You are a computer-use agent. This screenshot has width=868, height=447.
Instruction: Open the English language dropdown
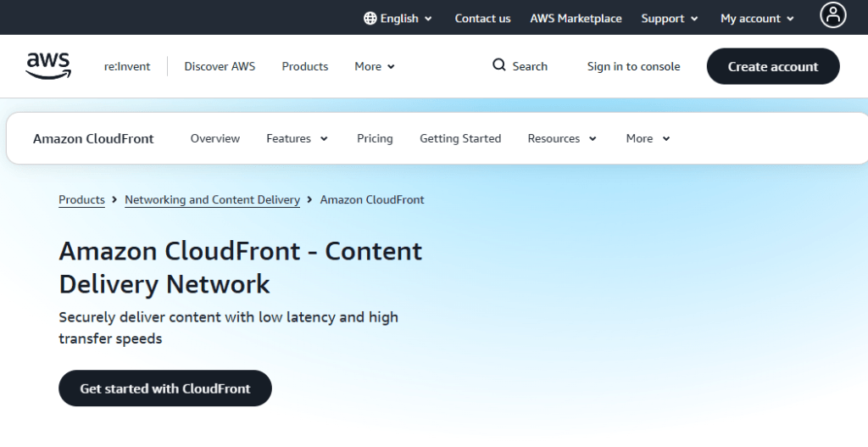[398, 19]
